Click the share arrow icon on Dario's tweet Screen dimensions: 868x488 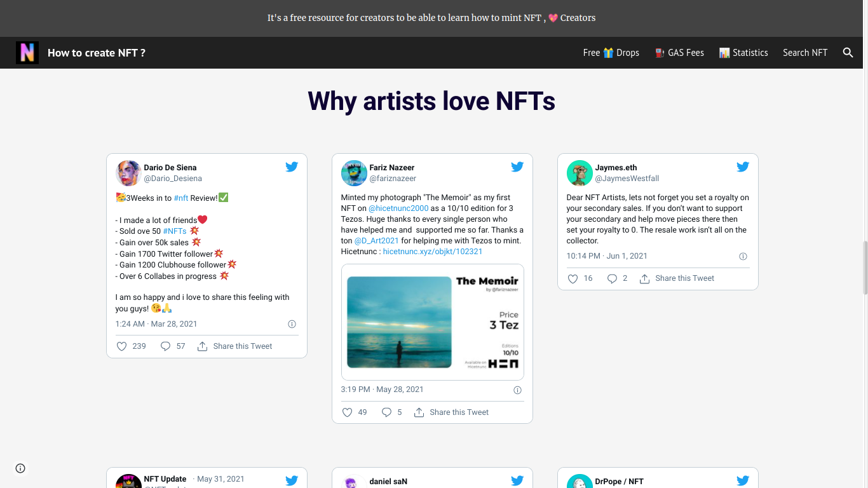coord(202,346)
